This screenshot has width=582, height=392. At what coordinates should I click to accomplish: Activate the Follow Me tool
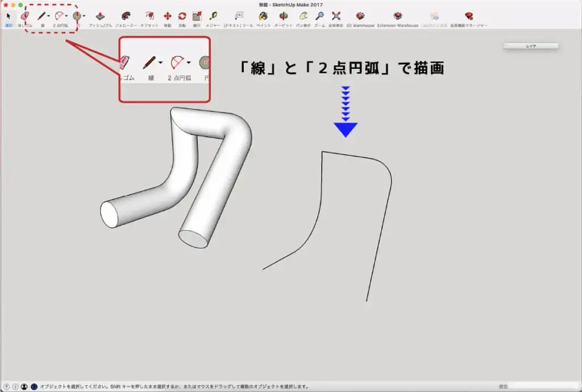126,16
